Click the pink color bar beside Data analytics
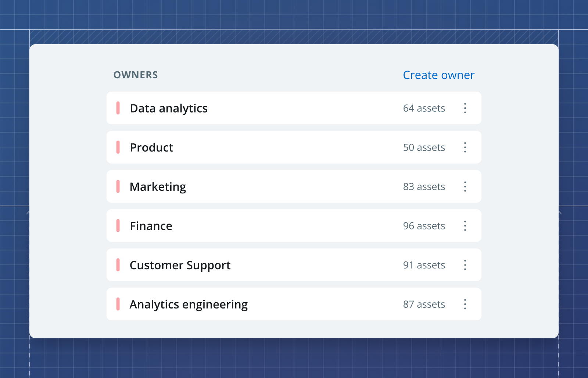This screenshot has width=588, height=378. [118, 108]
